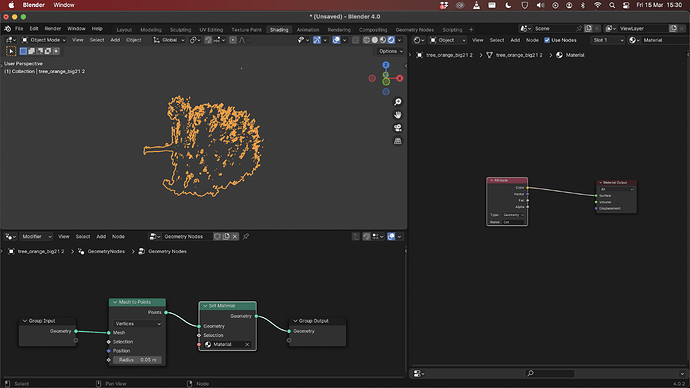This screenshot has height=388, width=690.
Task: Click the Material selector in Set Material node
Action: click(224, 344)
